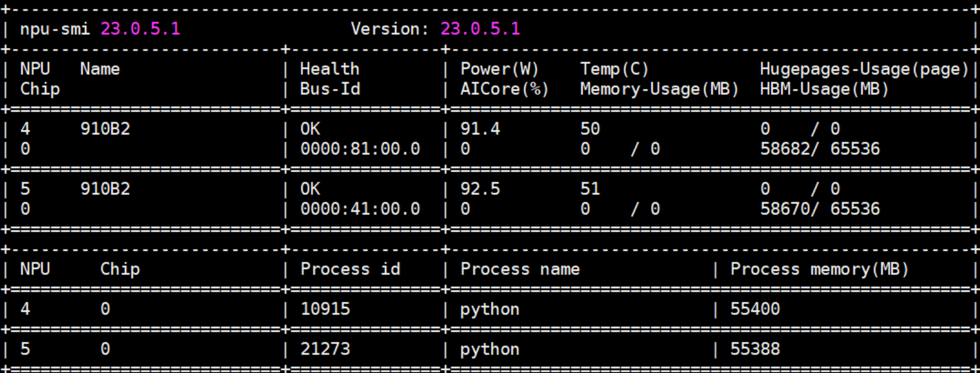The height and width of the screenshot is (373, 980).
Task: Click bus ID 0000:81:00.0
Action: pos(360,149)
